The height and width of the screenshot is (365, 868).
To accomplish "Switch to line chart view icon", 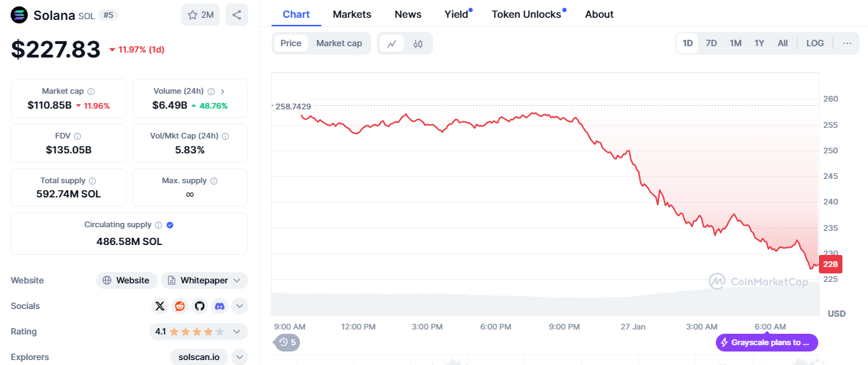I will (x=392, y=43).
